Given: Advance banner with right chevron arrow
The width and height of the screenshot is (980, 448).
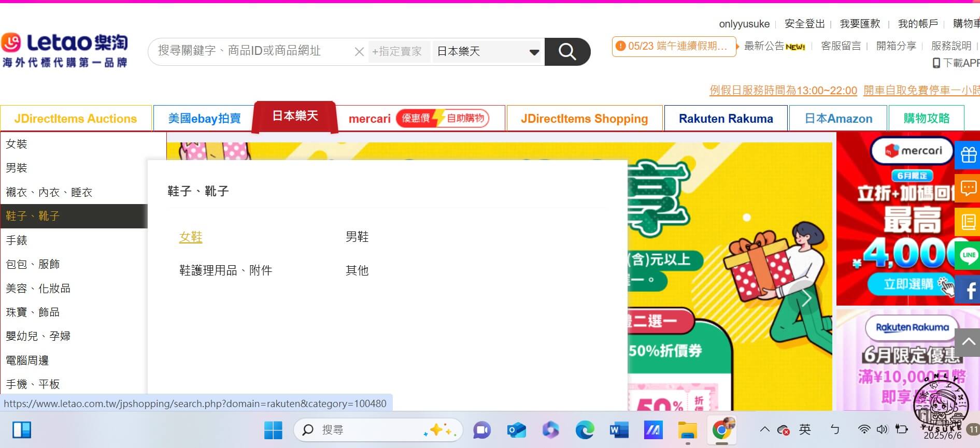Looking at the screenshot, I should (x=806, y=298).
